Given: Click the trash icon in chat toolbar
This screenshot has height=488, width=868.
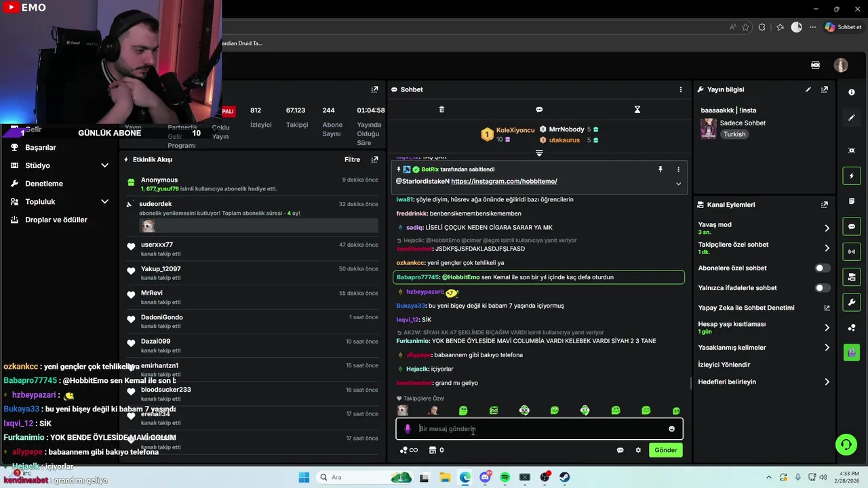Looking at the screenshot, I should (441, 109).
